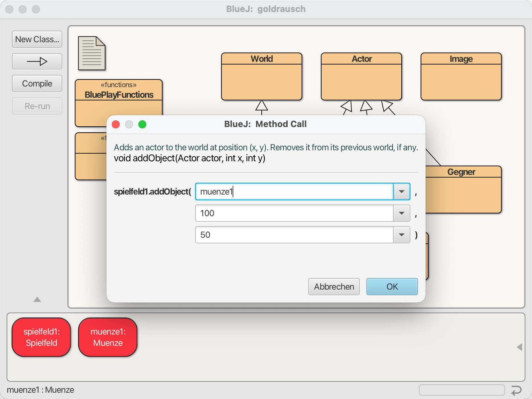Image resolution: width=532 pixels, height=399 pixels.
Task: Click the Re-run button
Action: point(37,106)
